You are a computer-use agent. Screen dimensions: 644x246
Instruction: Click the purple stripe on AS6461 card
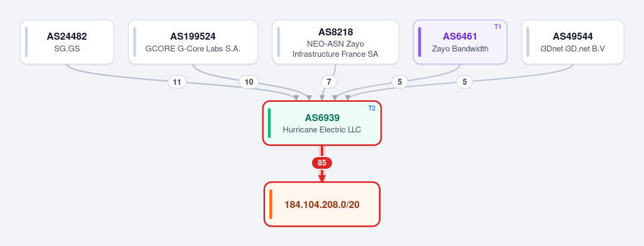pyautogui.click(x=420, y=42)
